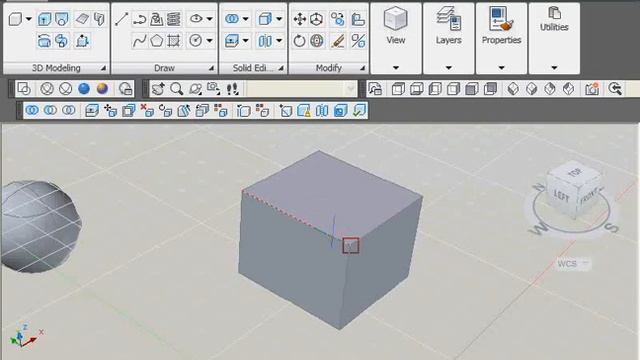Click Shell solid in the Solid Editing toolbar

pyautogui.click(x=340, y=110)
